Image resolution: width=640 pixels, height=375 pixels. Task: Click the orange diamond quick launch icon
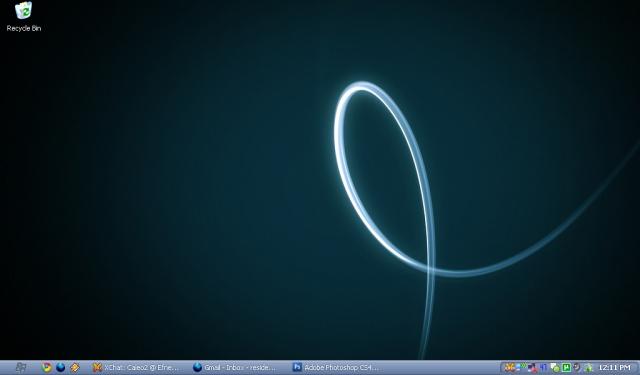[x=74, y=368]
